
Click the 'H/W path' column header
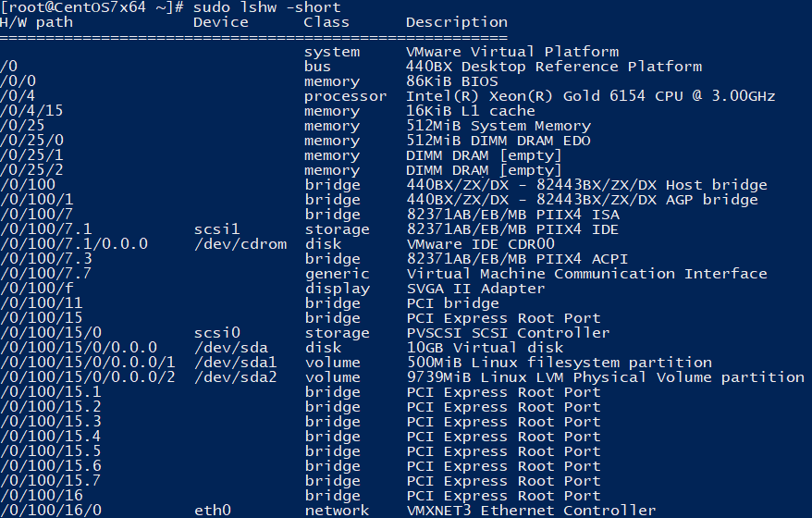click(x=37, y=21)
